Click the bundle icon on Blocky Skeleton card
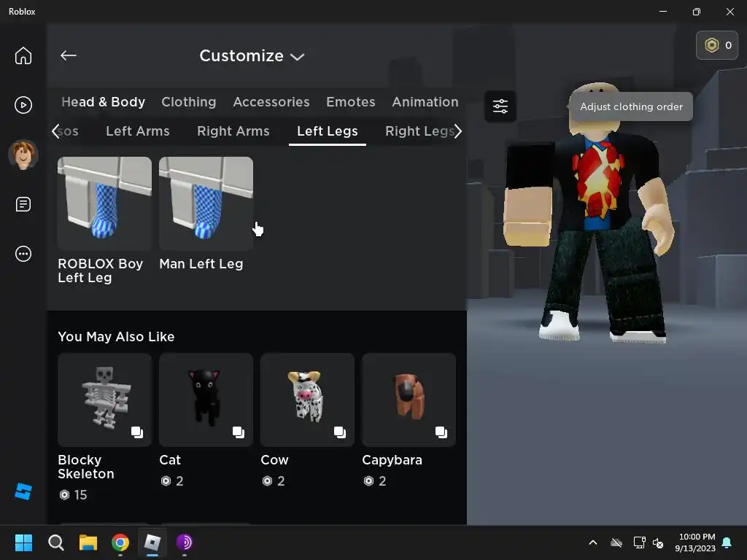The width and height of the screenshot is (747, 560). coord(136,432)
